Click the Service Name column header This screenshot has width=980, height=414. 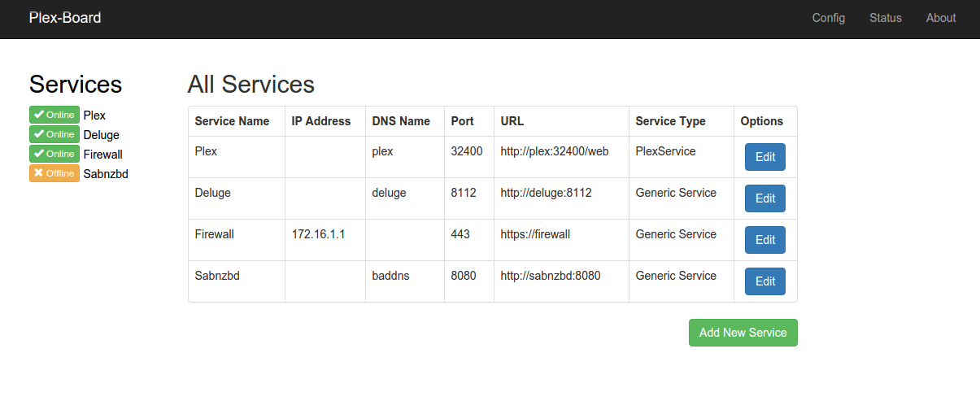click(232, 121)
